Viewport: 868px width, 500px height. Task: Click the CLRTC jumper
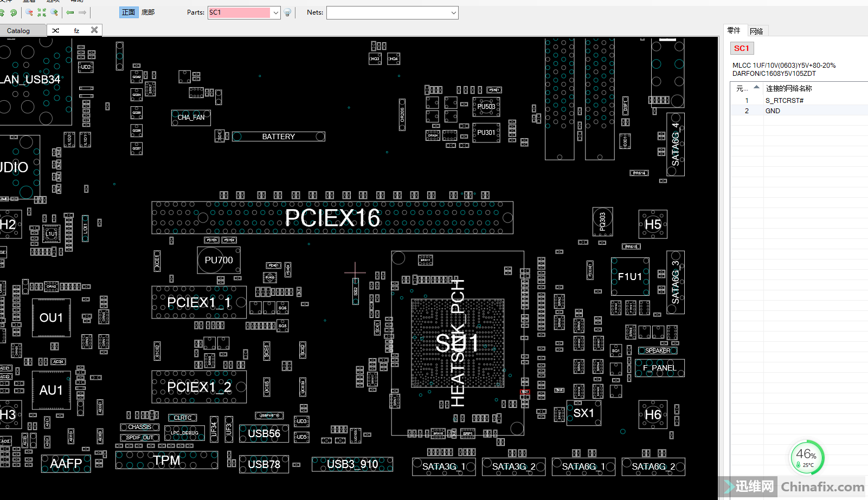pyautogui.click(x=183, y=418)
